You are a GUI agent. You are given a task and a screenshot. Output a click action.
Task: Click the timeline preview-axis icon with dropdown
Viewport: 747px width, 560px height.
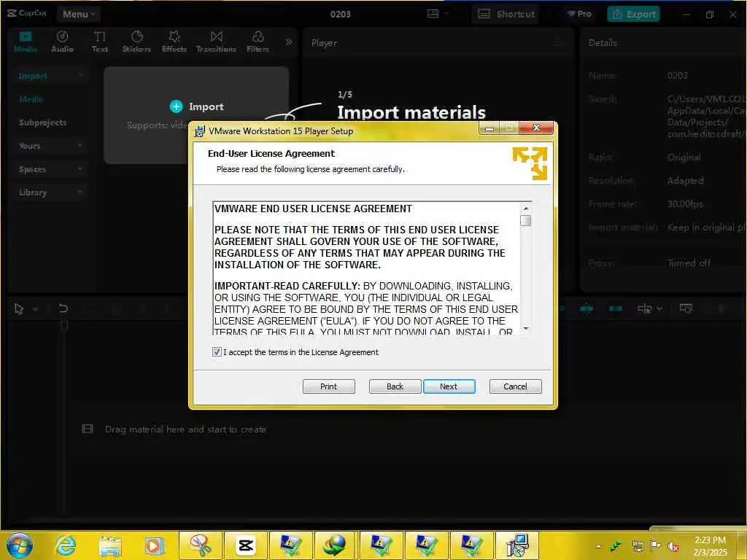pyautogui.click(x=649, y=308)
